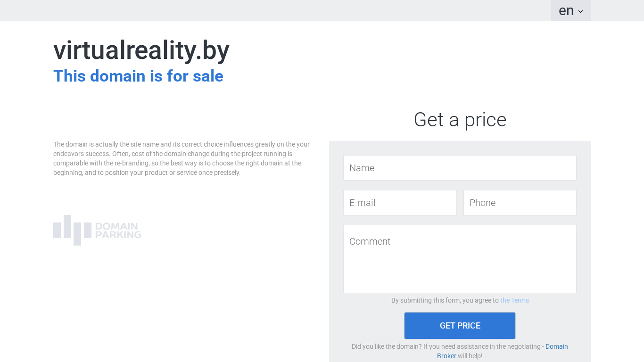
Task: Click "This domain is for sale" subtitle
Action: point(138,76)
